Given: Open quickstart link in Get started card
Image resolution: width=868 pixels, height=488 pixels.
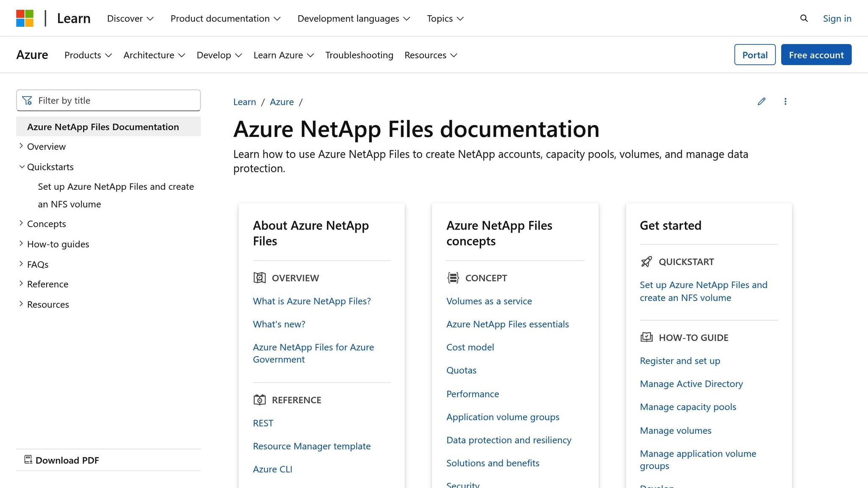Looking at the screenshot, I should pyautogui.click(x=704, y=291).
